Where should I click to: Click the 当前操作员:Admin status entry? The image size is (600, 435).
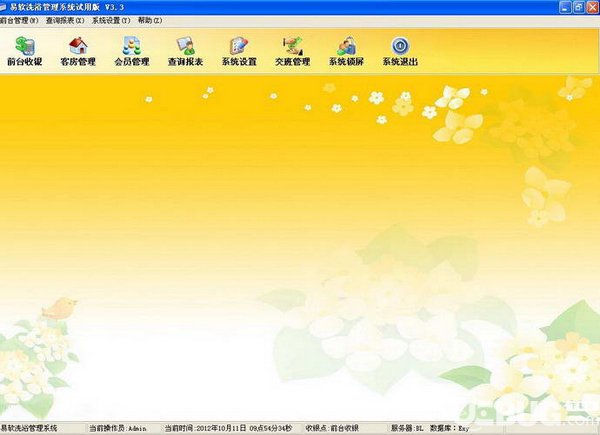pyautogui.click(x=118, y=428)
